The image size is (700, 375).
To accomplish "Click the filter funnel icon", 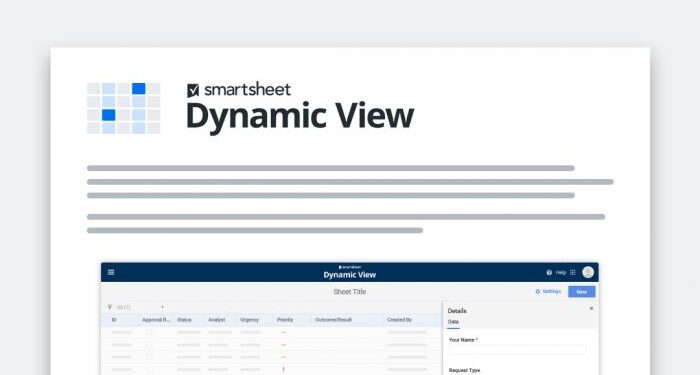I will 110,307.
